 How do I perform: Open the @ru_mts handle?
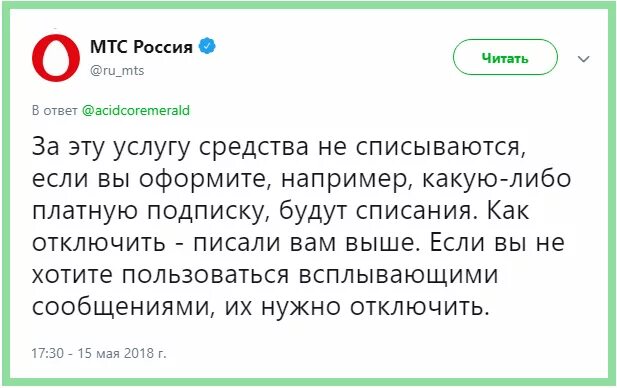tap(117, 70)
